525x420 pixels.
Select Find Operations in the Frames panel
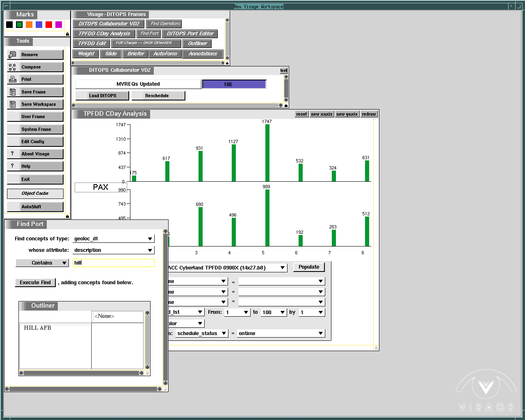pos(165,24)
